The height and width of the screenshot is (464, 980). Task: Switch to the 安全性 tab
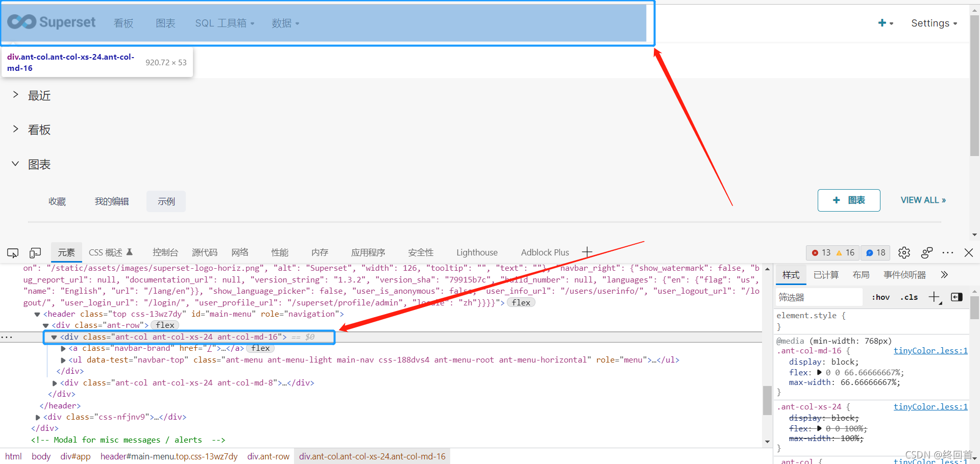421,252
